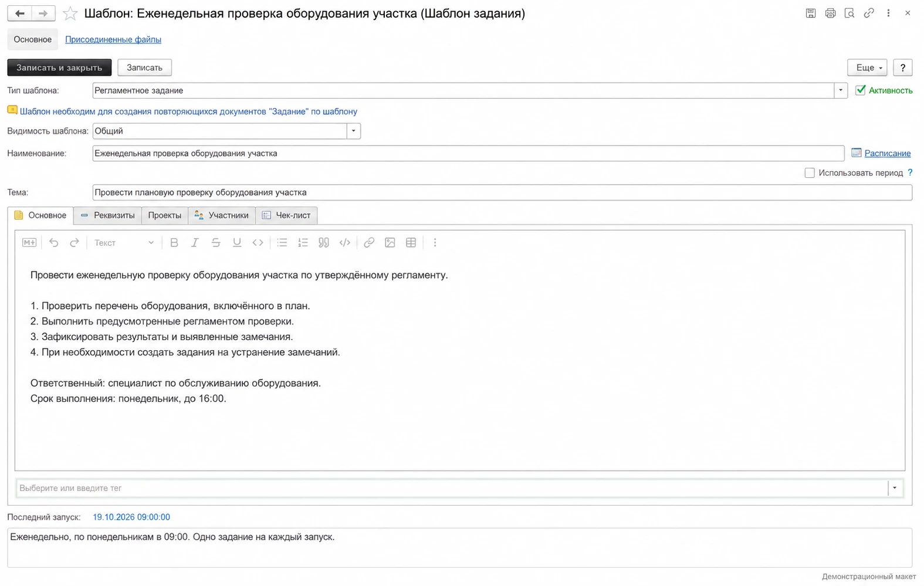
Task: Open the Присоединенные файлы link
Action: coord(113,39)
